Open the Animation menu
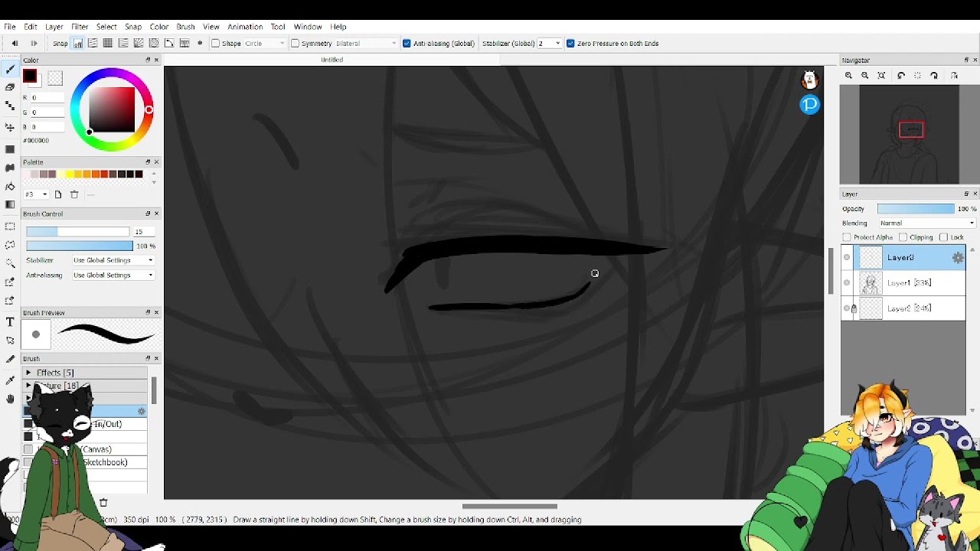 pos(245,27)
